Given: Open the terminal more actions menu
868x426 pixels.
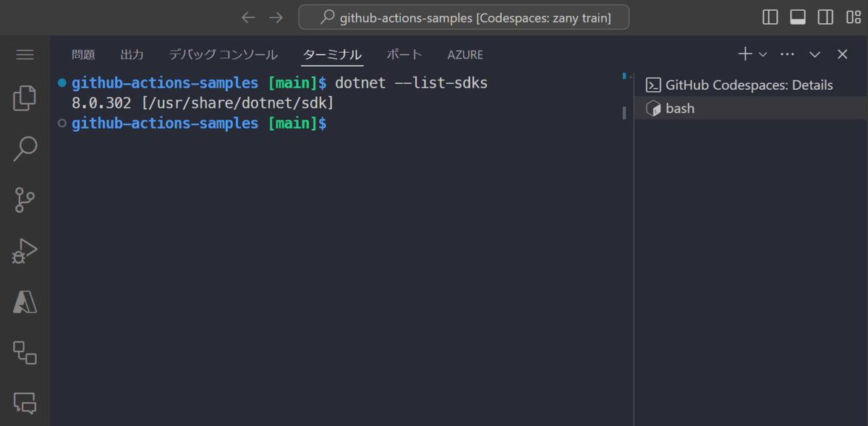Looking at the screenshot, I should [x=788, y=54].
